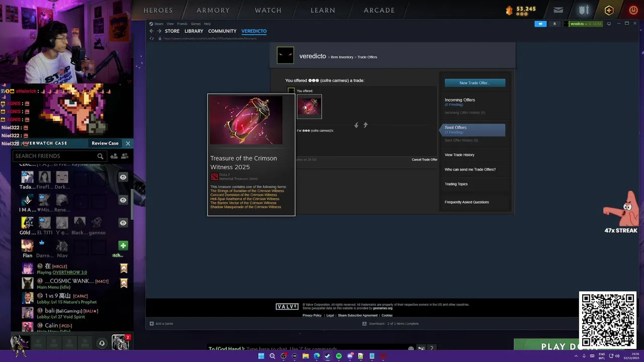The height and width of the screenshot is (362, 644).
Task: Open the View menu in Steam
Action: pos(170,24)
